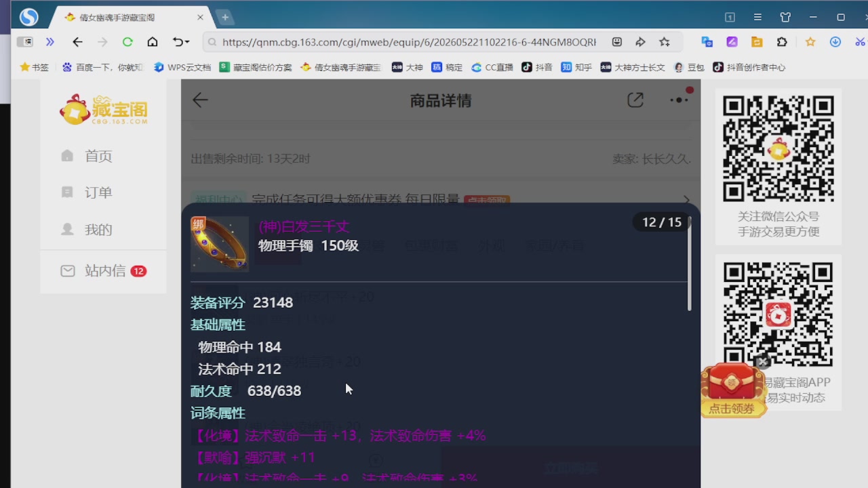Click the WeChat official account QR code
The width and height of the screenshot is (868, 488).
(778, 148)
